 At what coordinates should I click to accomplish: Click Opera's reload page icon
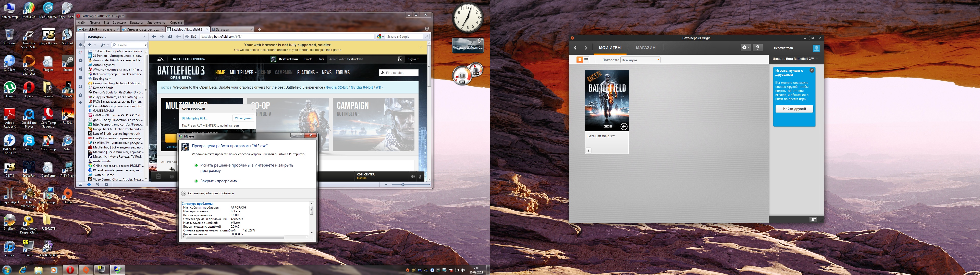(170, 36)
